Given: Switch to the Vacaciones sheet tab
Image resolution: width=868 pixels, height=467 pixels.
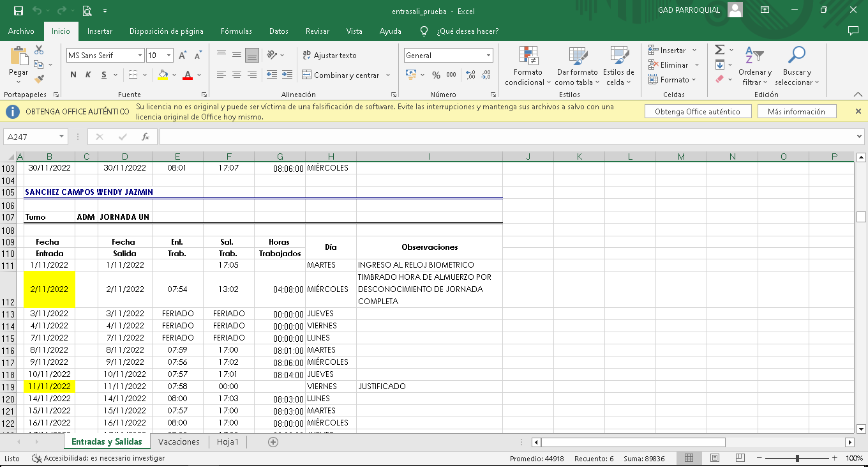Looking at the screenshot, I should [179, 442].
